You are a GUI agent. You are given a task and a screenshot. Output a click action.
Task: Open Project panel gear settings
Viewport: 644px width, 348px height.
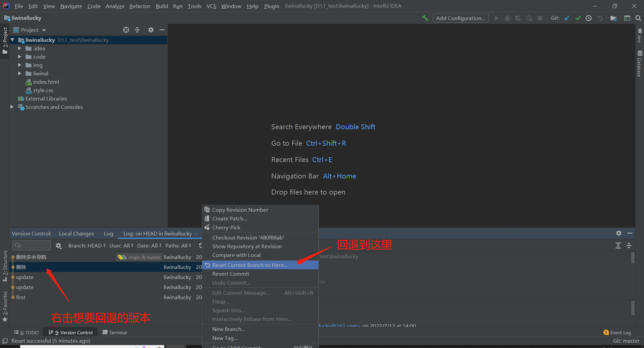[151, 30]
